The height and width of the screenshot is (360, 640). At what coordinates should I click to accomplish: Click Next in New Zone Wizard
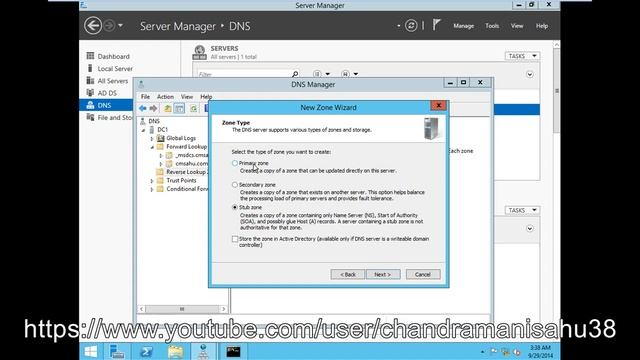tap(383, 275)
